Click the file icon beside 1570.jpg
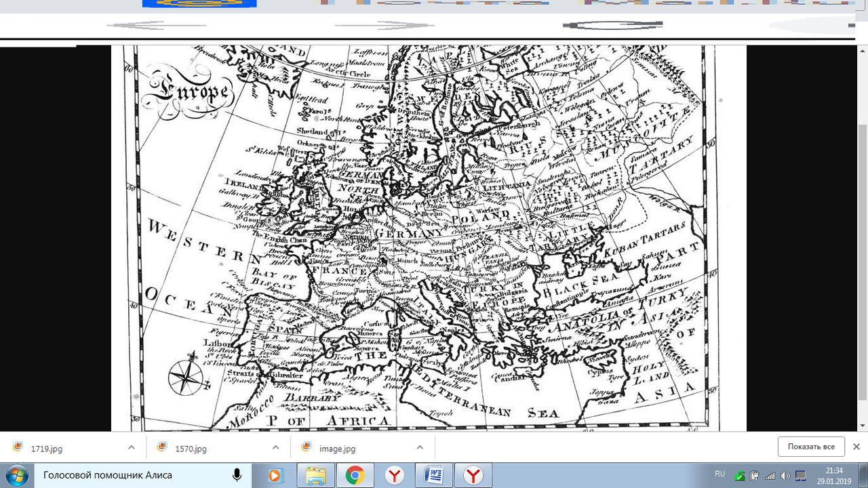The width and height of the screenshot is (868, 488). (x=162, y=448)
